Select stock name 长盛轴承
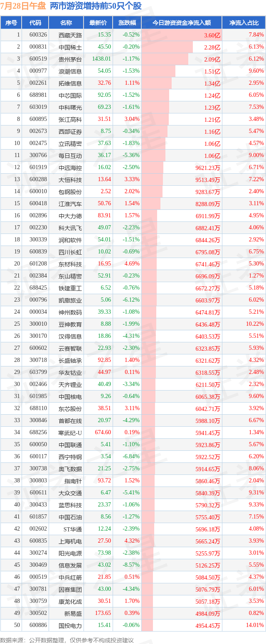The image size is (266, 644). click(x=70, y=361)
